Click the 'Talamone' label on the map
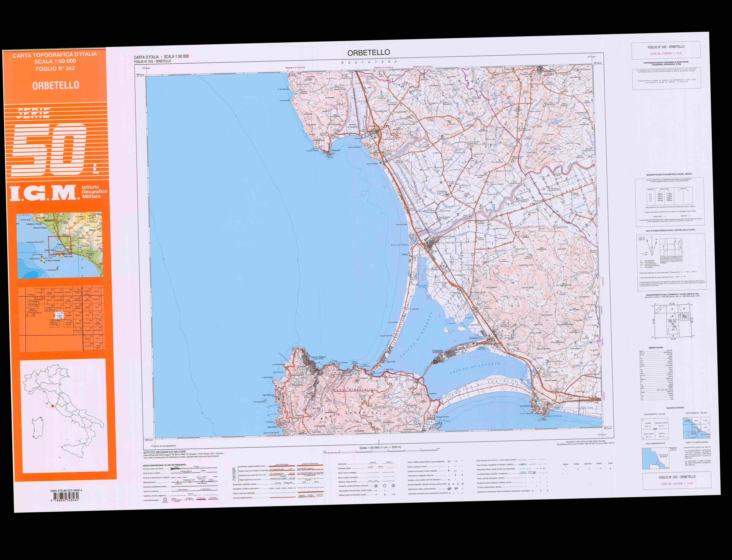 (x=336, y=150)
